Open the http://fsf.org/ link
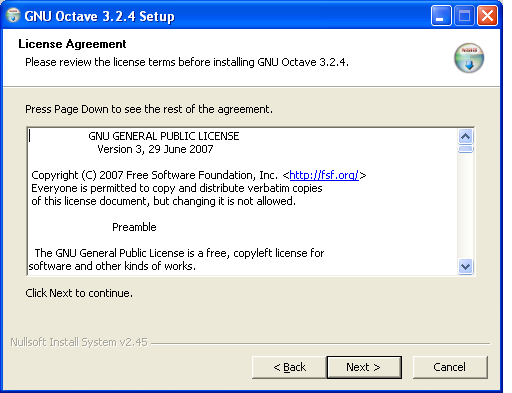 pos(324,175)
